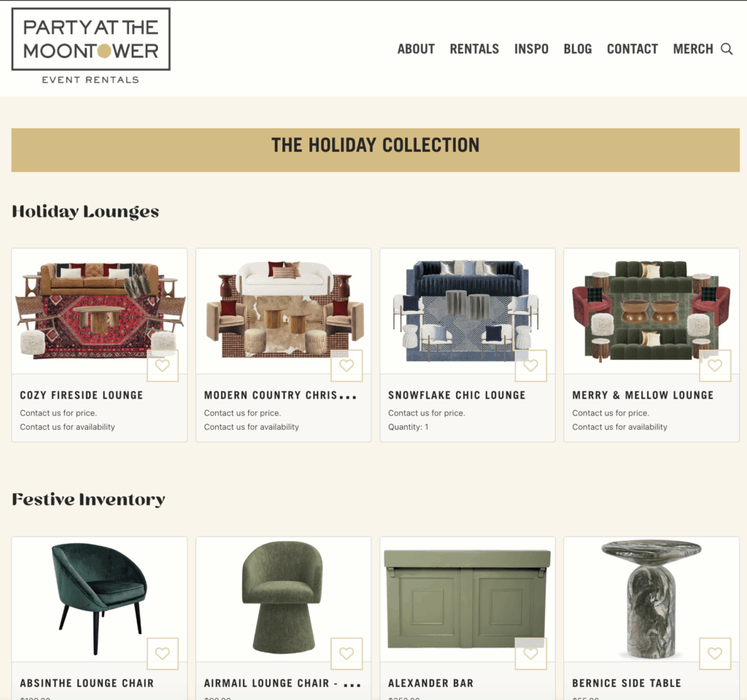Open the Rentals menu item

click(x=474, y=49)
